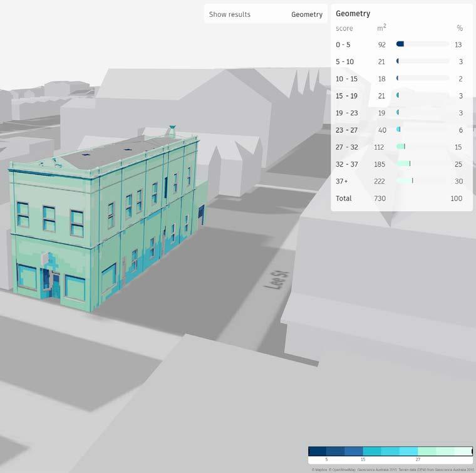Click the 92 m² area value
Screen dimensions: 476x473
pyautogui.click(x=381, y=44)
